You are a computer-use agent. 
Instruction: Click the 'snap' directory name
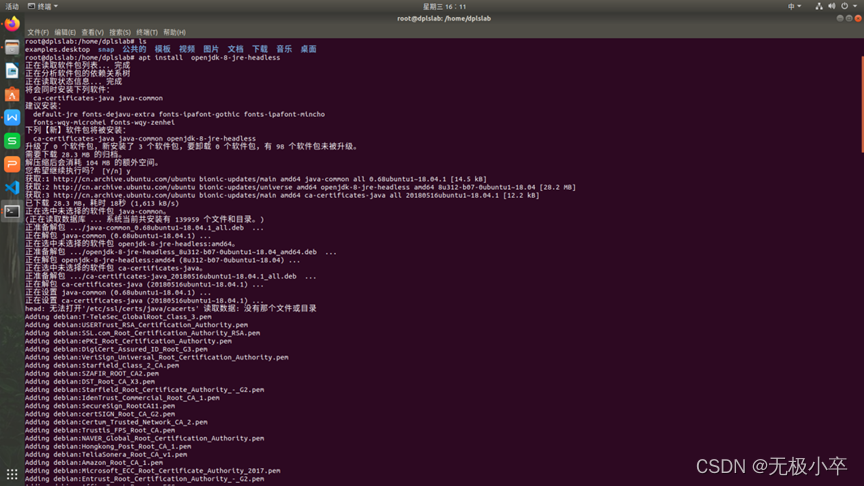point(106,50)
